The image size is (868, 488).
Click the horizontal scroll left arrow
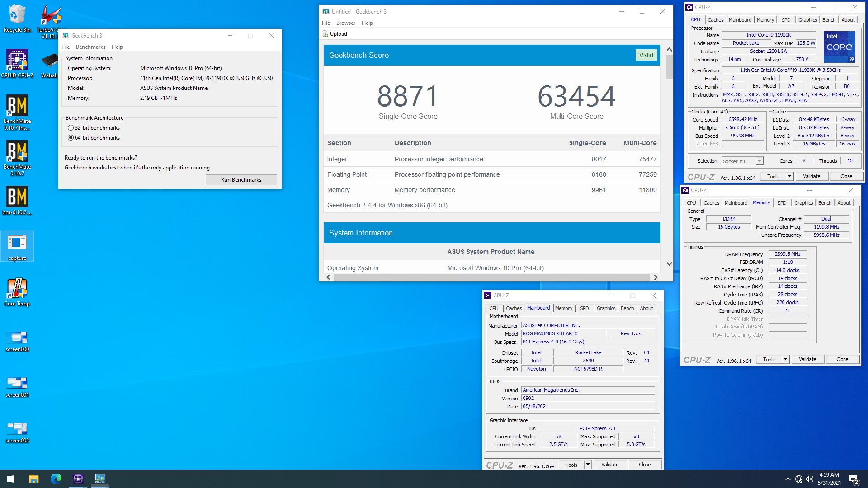tap(329, 277)
